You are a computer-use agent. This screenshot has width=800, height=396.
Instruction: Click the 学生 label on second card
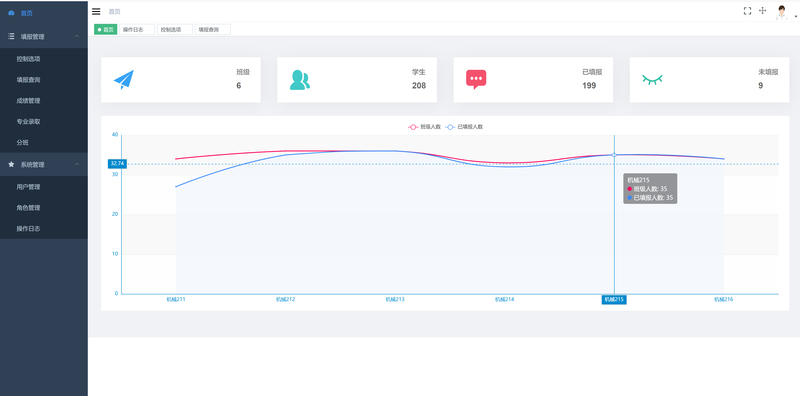419,72
